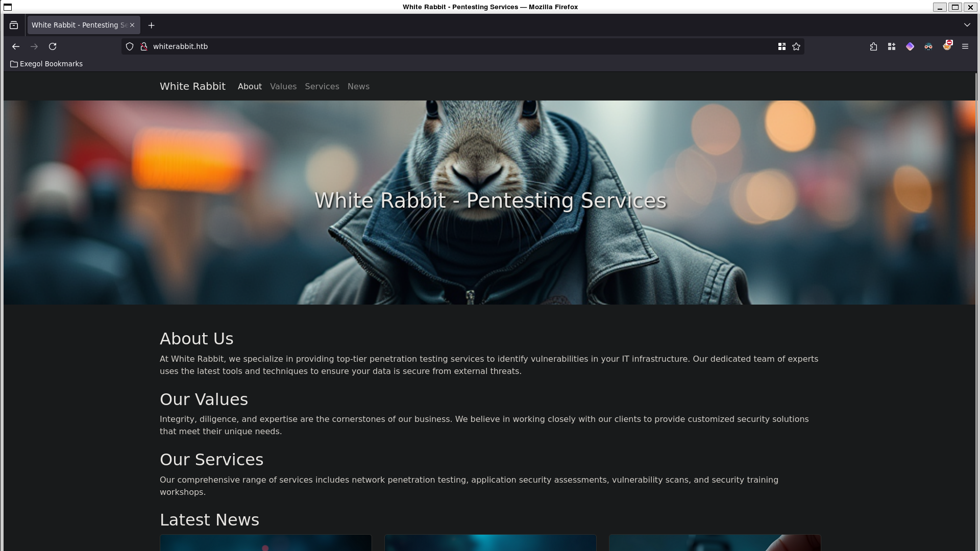This screenshot has height=551, width=980.
Task: Expand the list-all-tabs chevron
Action: coord(967,24)
